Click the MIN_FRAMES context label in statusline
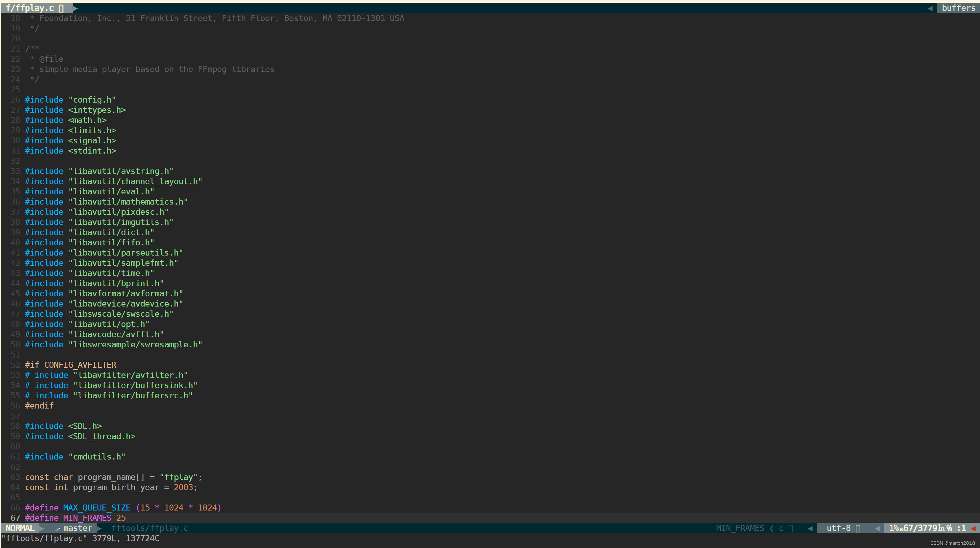980x548 pixels. 740,528
